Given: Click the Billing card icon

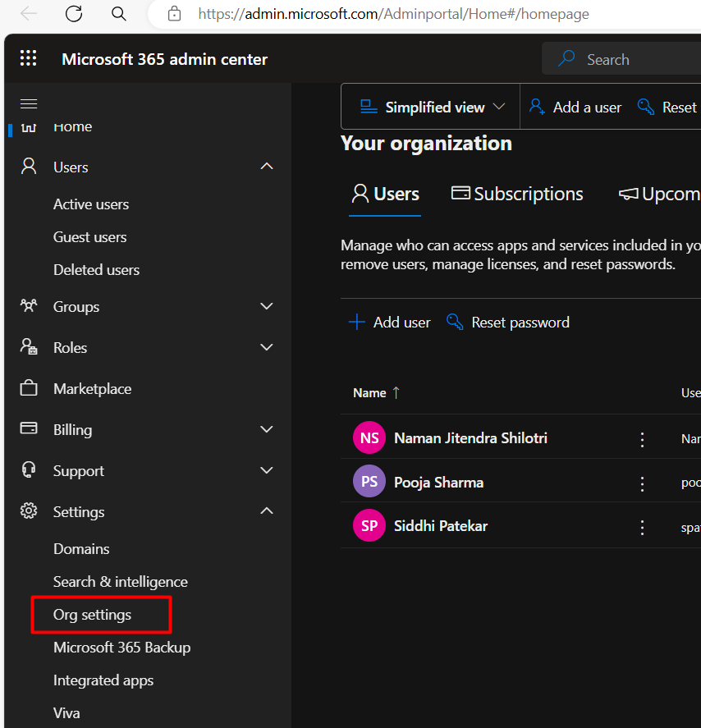Looking at the screenshot, I should coord(29,428).
